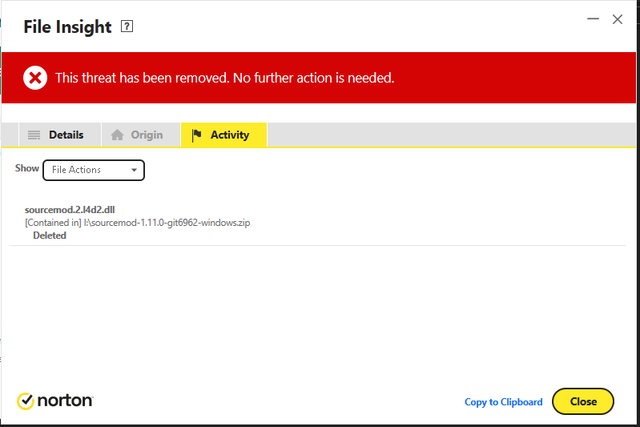This screenshot has height=427, width=640.
Task: Select the Activity tab
Action: 224,135
